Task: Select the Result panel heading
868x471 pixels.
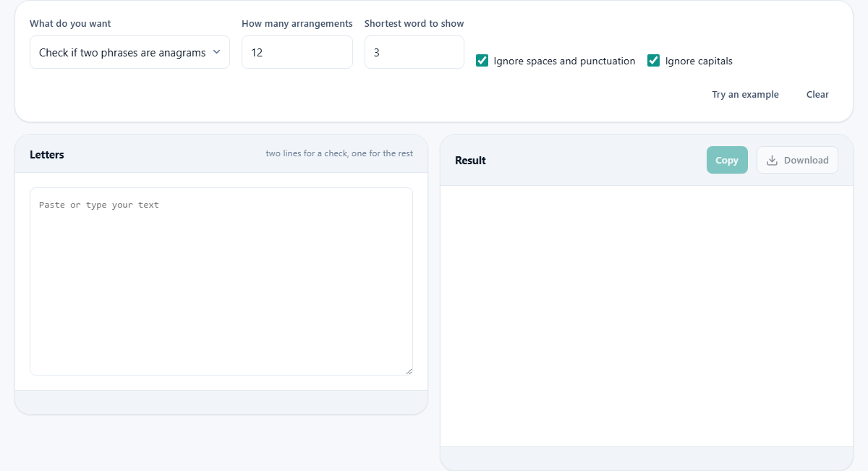Action: 470,160
